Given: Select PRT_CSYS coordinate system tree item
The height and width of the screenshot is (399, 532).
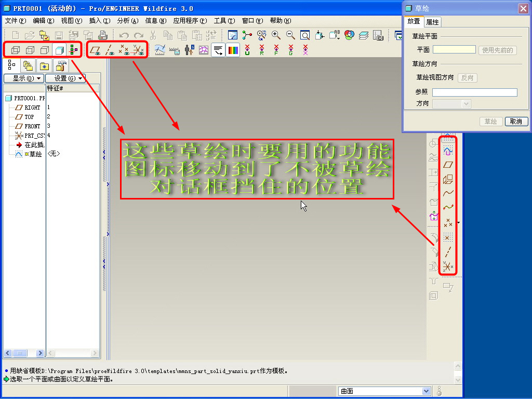Looking at the screenshot, I should point(30,136).
